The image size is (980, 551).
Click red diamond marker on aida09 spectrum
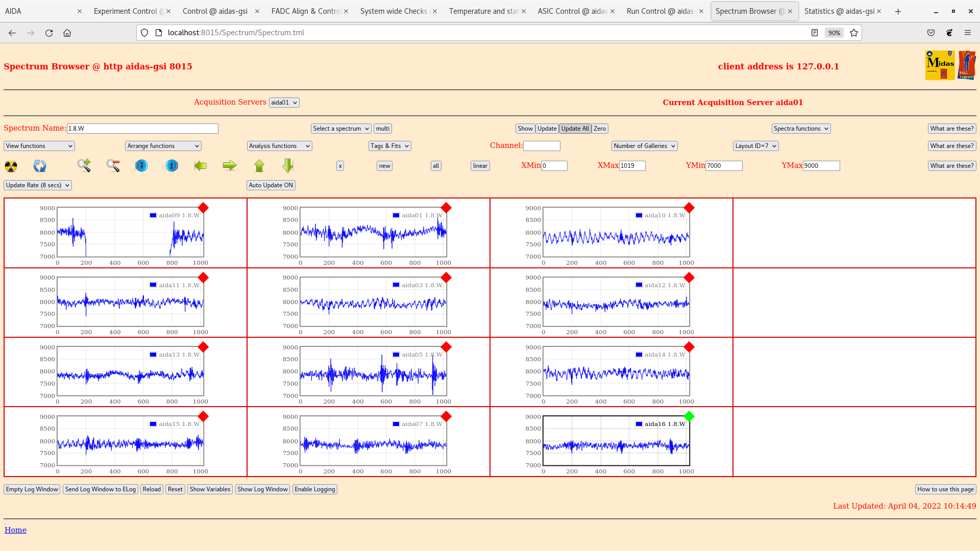point(203,208)
